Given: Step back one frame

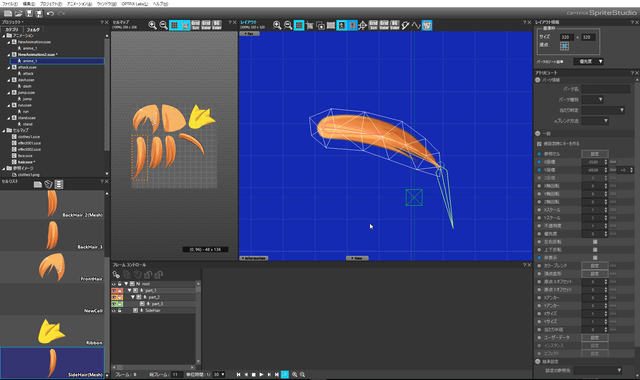Looking at the screenshot, I should tap(246, 374).
